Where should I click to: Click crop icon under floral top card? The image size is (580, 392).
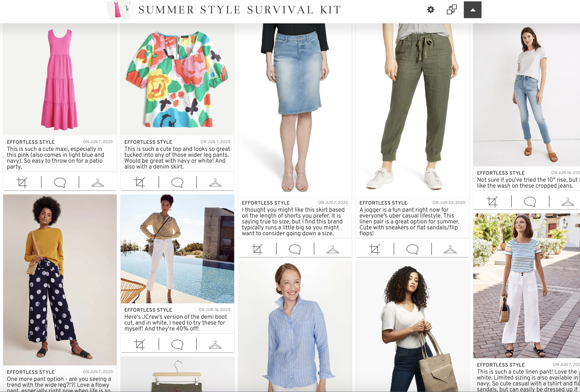[140, 182]
